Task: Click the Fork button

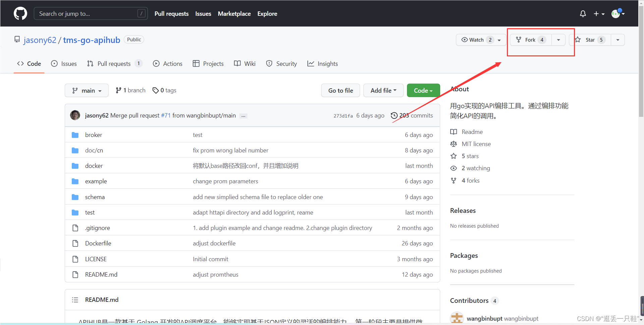Action: click(531, 40)
